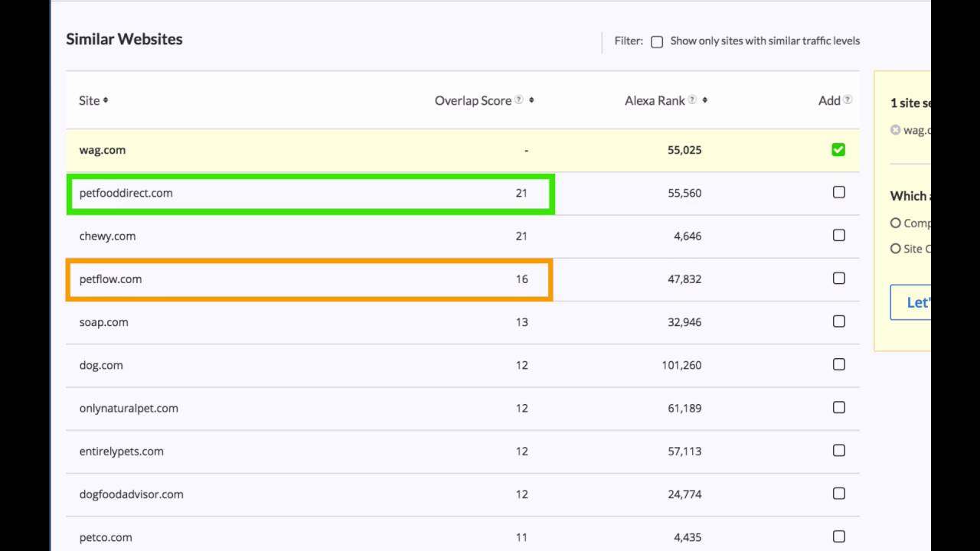Click Alexa rank 24,774 value

click(684, 494)
